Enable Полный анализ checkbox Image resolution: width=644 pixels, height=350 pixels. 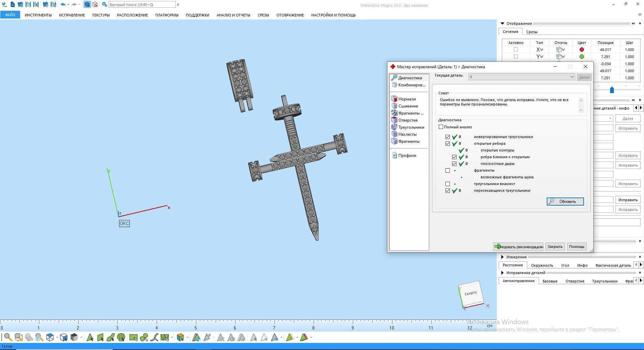441,127
